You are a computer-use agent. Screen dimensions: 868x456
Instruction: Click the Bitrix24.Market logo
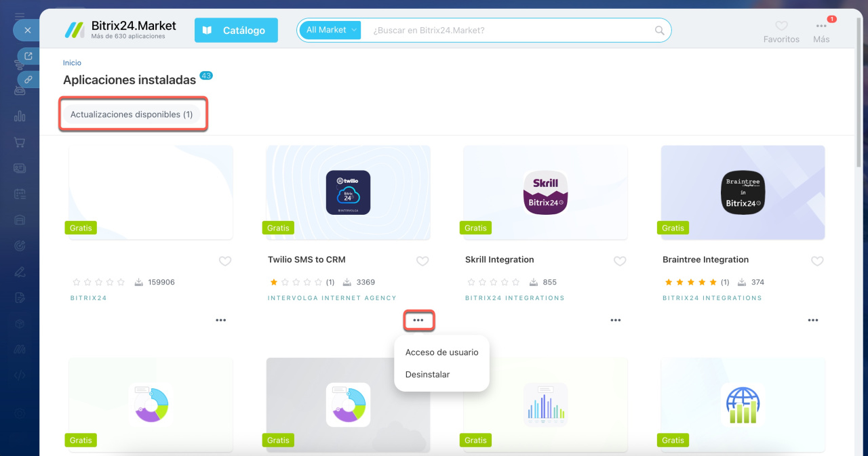[x=120, y=30]
